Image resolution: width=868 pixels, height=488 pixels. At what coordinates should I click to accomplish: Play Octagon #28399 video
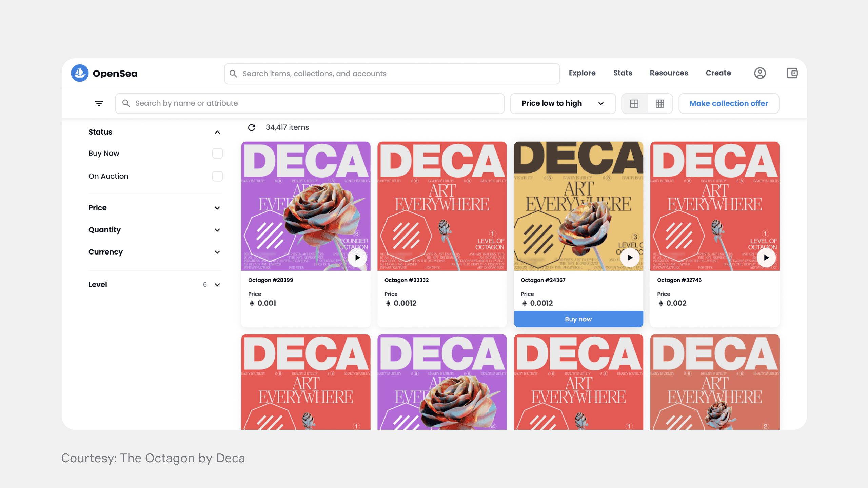coord(357,258)
